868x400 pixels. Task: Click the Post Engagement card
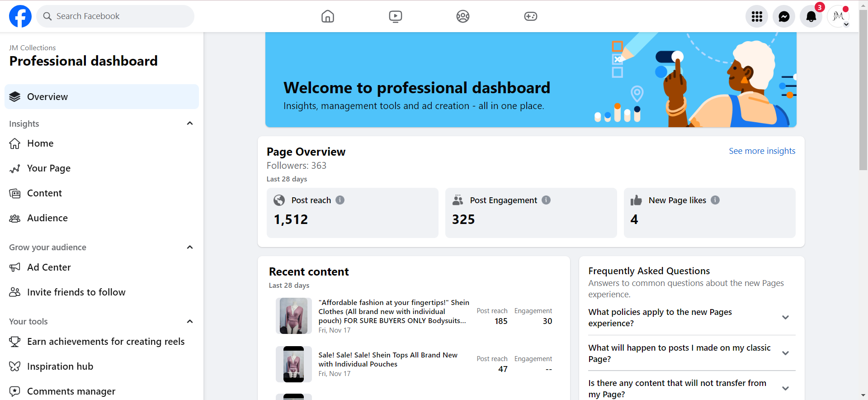pos(531,213)
